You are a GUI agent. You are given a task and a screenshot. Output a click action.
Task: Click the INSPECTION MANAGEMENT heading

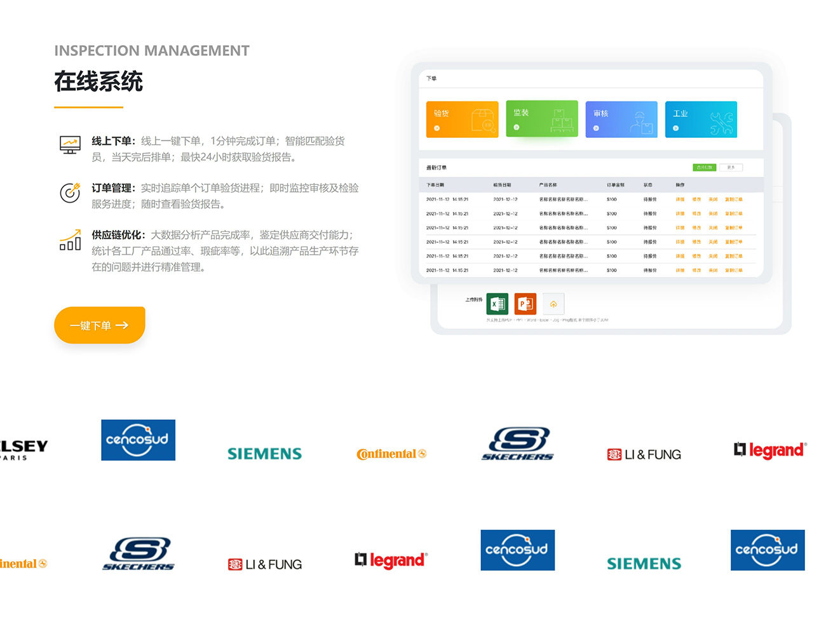[x=152, y=51]
